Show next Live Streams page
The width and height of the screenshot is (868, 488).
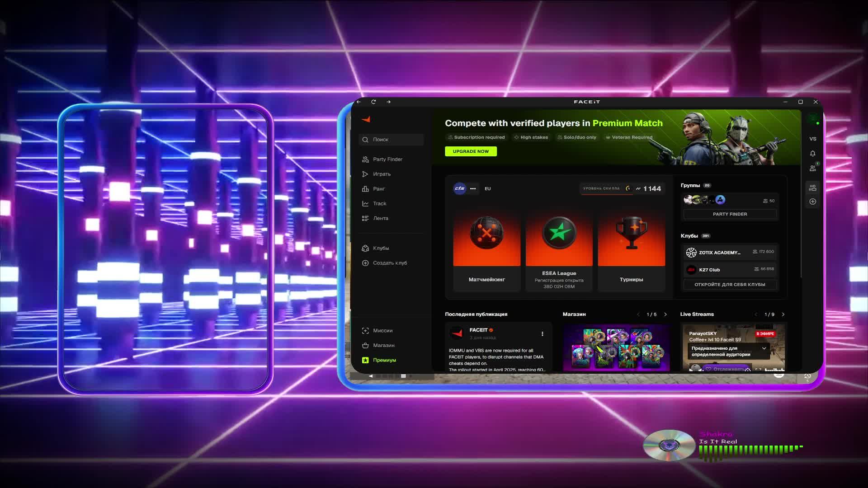point(783,314)
